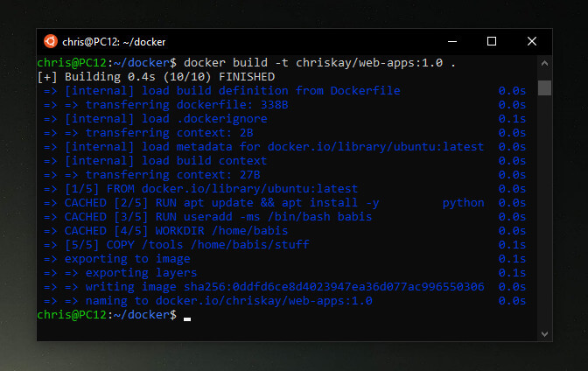Click the scrollbar thumb
588x371 pixels.
tap(544, 87)
